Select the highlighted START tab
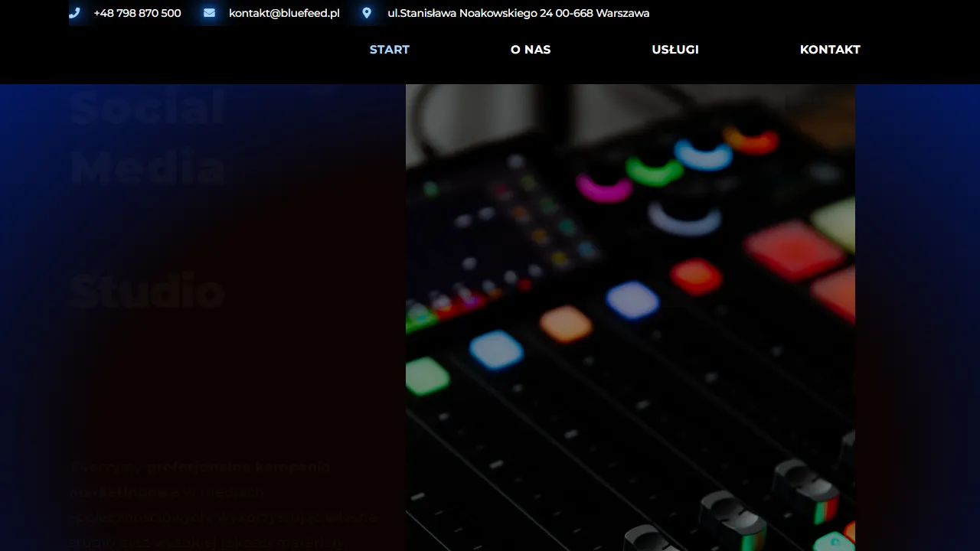 click(389, 50)
